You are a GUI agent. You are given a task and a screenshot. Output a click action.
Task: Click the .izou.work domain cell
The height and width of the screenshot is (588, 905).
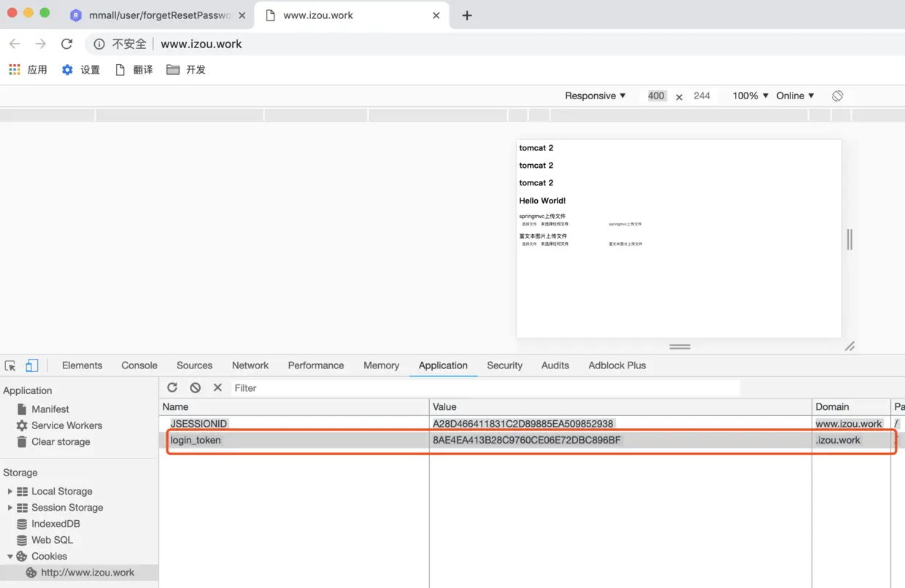tap(839, 440)
